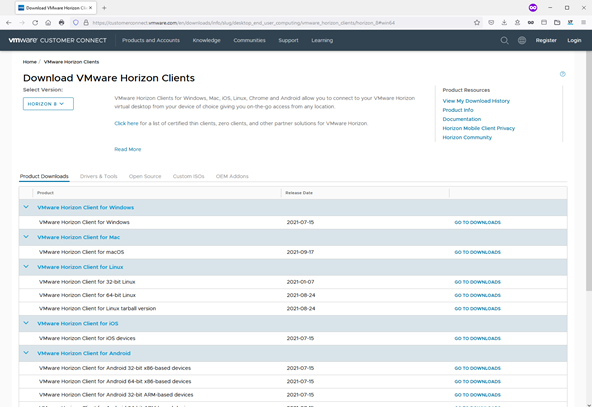The image size is (592, 407).
Task: Open the Pocket save icon
Action: [x=491, y=23]
